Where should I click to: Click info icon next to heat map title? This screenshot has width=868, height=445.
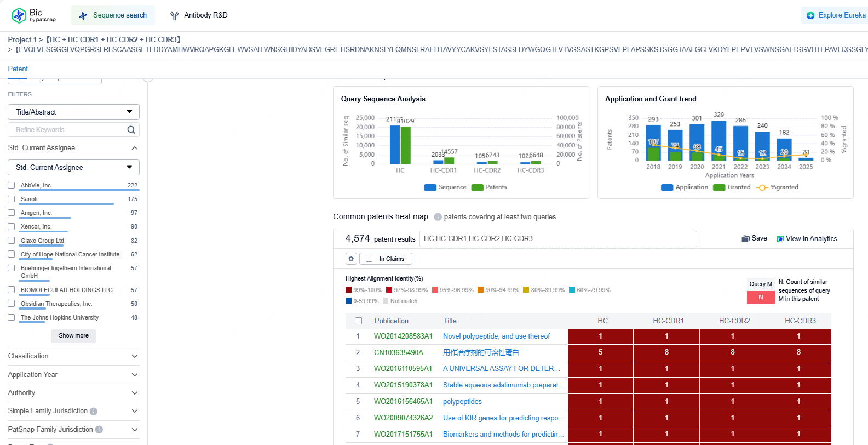[x=438, y=217]
